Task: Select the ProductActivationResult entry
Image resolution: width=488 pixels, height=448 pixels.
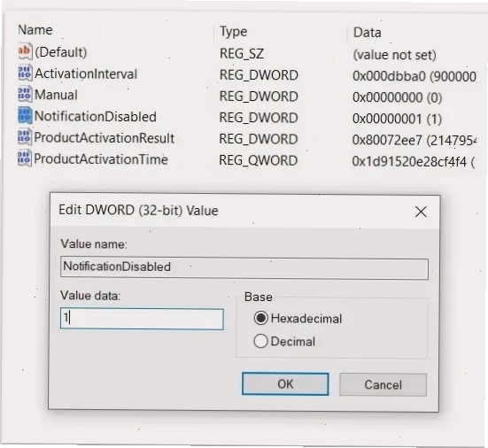Action: pos(104,138)
